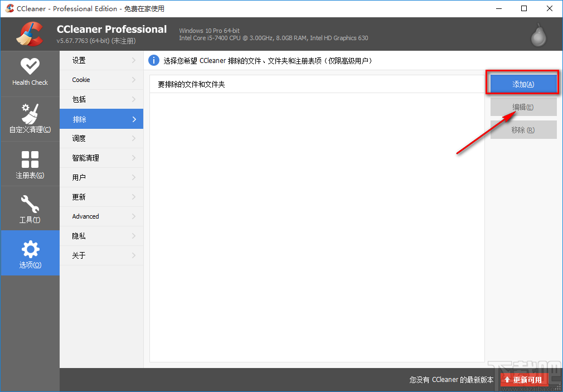563x392 pixels.
Task: Click the version text v5.67.7763
Action: 96,41
